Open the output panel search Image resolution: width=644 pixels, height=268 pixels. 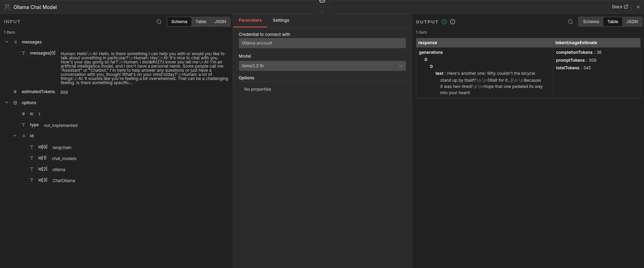571,22
